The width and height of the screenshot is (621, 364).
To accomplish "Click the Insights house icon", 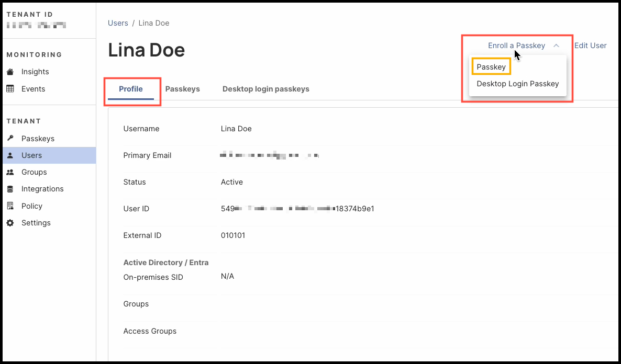I will tap(10, 72).
